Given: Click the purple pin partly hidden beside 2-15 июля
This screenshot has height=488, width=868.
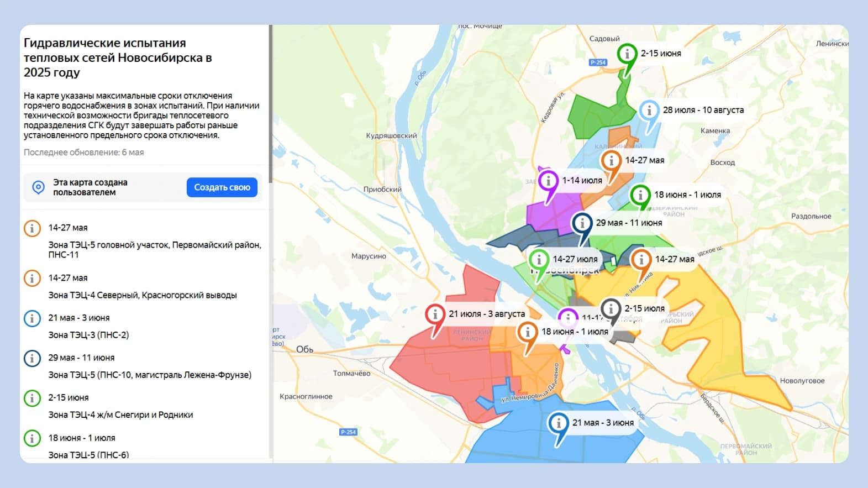Looking at the screenshot, I should tap(568, 318).
